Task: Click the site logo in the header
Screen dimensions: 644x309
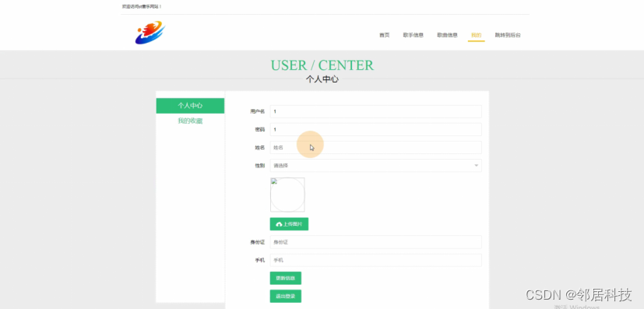Action: [x=150, y=33]
